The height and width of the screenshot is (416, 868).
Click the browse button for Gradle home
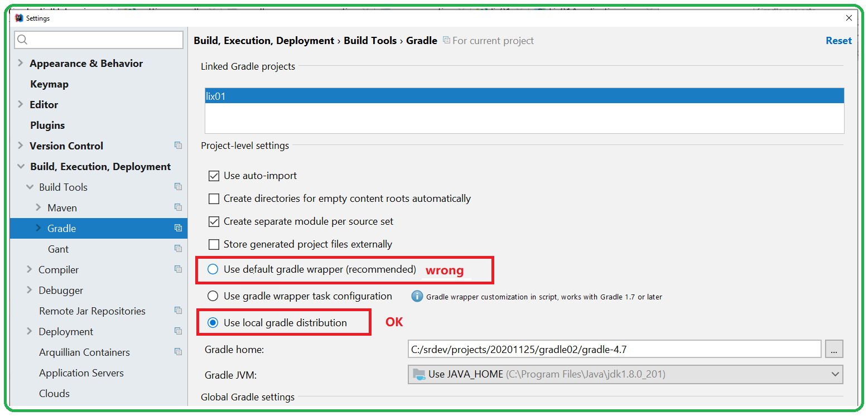pos(834,350)
